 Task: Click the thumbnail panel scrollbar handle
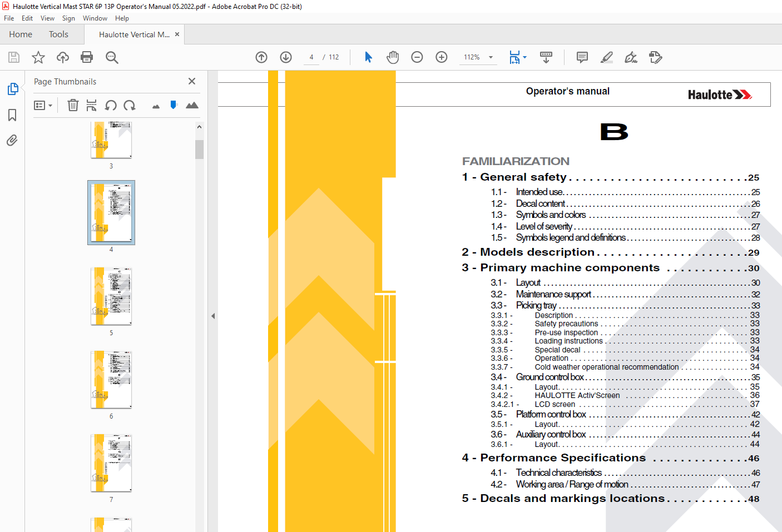pyautogui.click(x=199, y=150)
